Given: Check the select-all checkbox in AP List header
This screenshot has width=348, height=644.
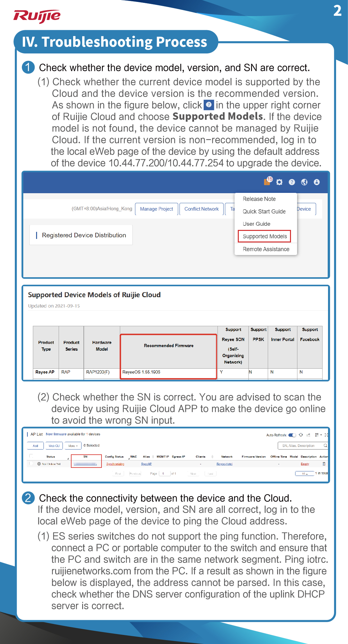Looking at the screenshot, I should [31, 456].
